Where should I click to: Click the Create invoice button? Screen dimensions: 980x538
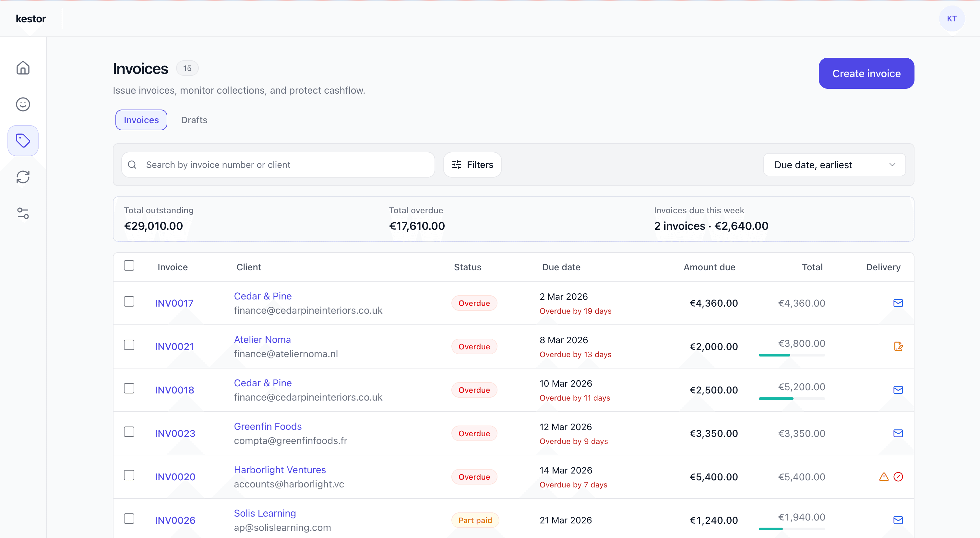[x=866, y=73]
